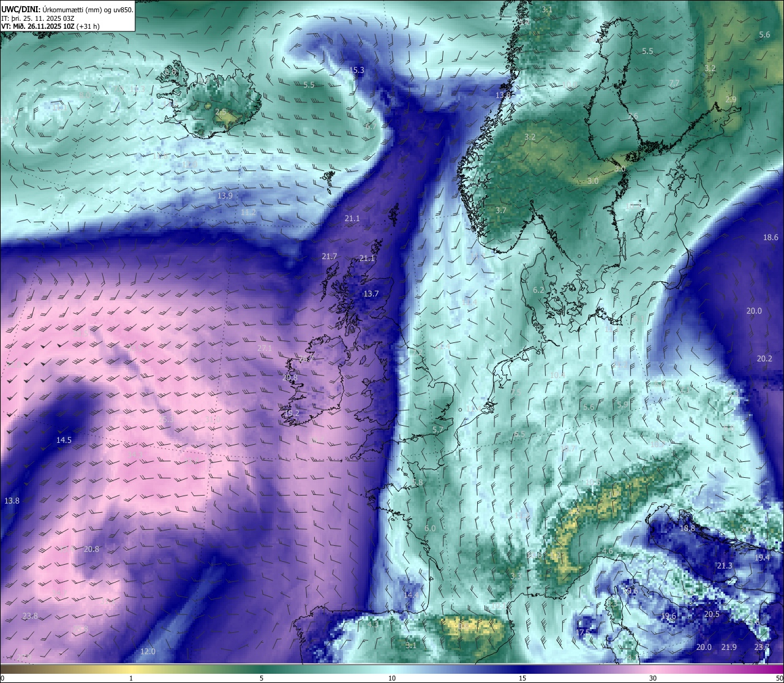Image resolution: width=784 pixels, height=683 pixels.
Task: Click the 0 tick on the colour scale
Action: (x=2, y=678)
